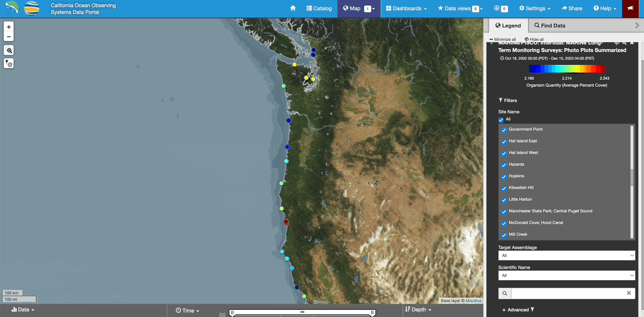The width and height of the screenshot is (644, 317).
Task: Open the Catalog page
Action: pyautogui.click(x=319, y=8)
